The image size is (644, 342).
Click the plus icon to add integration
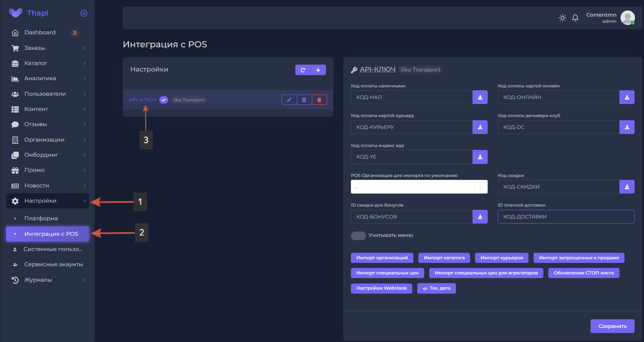pyautogui.click(x=318, y=70)
